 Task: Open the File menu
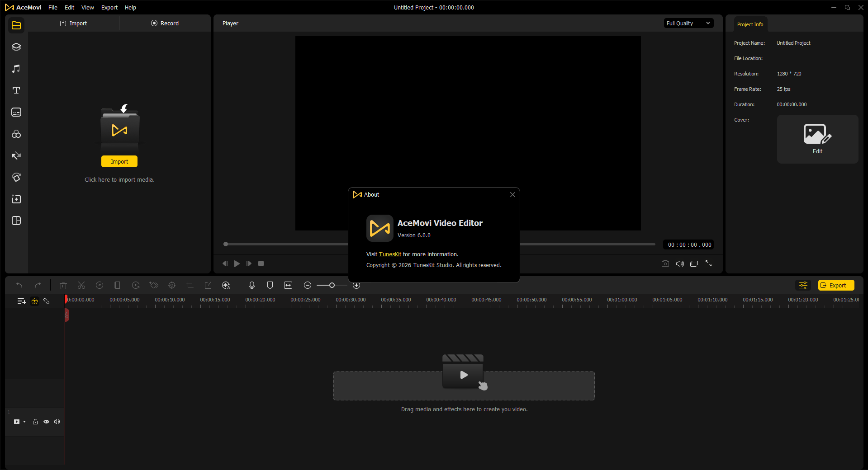[x=53, y=8]
